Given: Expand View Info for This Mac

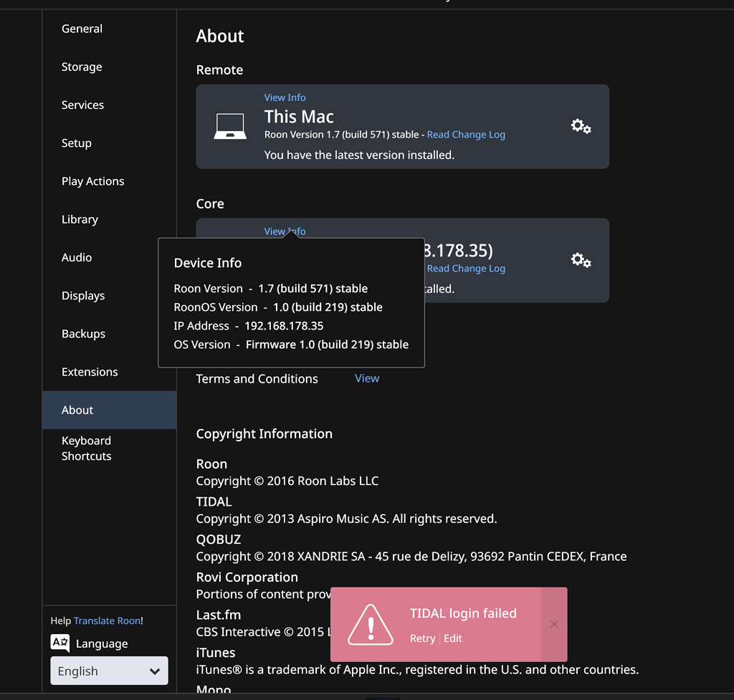Looking at the screenshot, I should 285,97.
